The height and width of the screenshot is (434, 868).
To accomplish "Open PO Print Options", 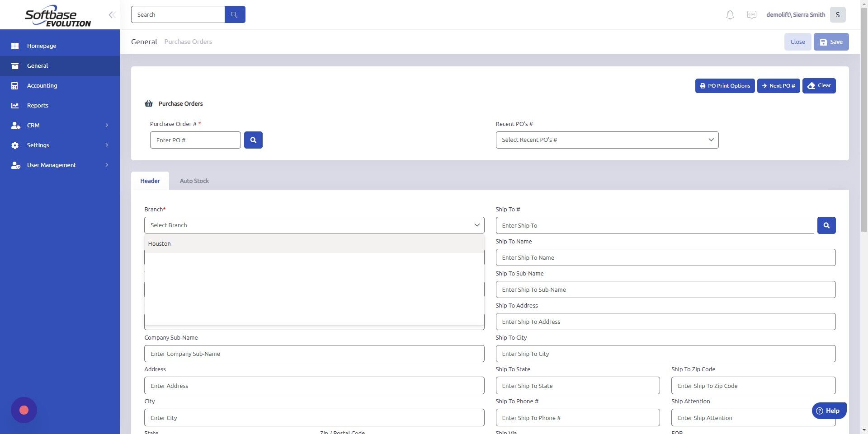I will [725, 86].
